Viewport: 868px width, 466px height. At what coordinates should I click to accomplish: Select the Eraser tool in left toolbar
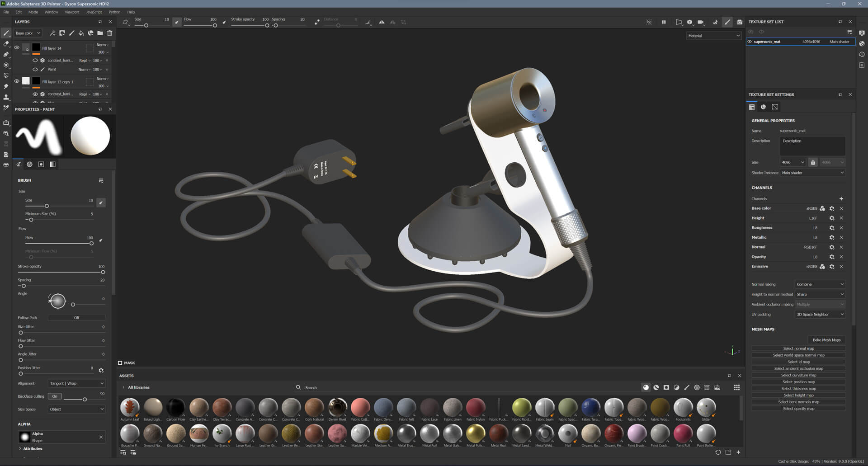click(6, 44)
